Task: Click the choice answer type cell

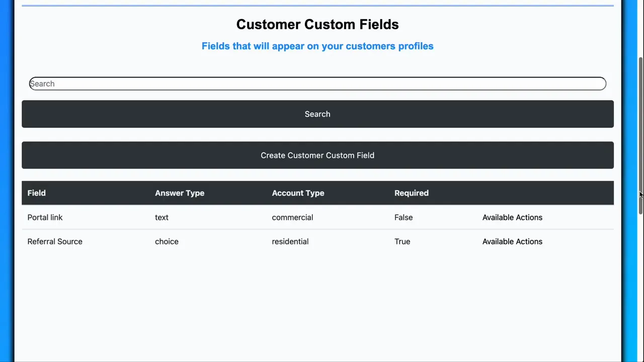Action: click(167, 241)
